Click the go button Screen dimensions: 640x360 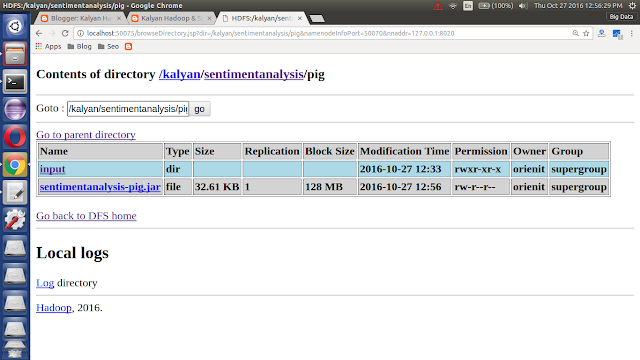[199, 109]
